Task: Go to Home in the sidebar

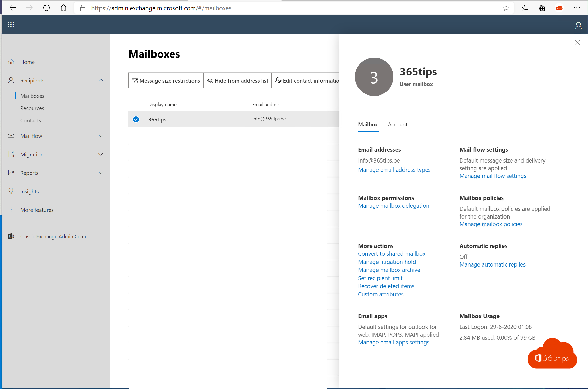Action: pyautogui.click(x=27, y=62)
